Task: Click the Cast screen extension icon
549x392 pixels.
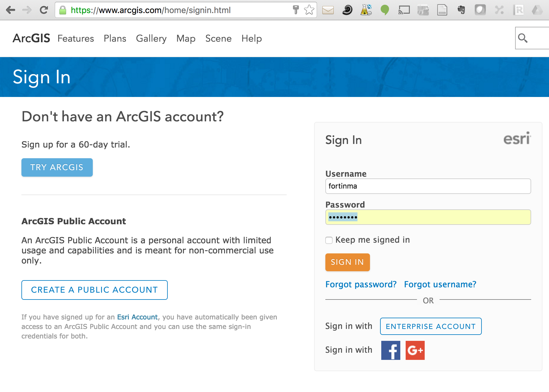Action: click(404, 10)
